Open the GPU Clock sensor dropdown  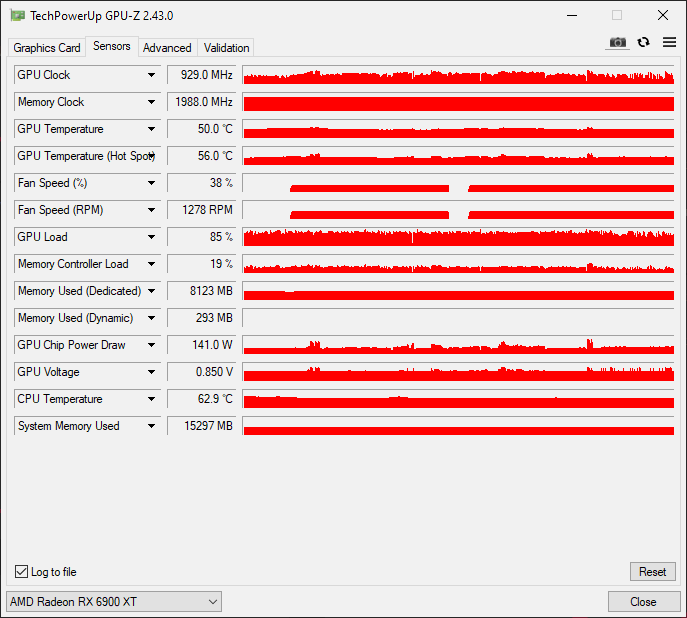point(151,75)
